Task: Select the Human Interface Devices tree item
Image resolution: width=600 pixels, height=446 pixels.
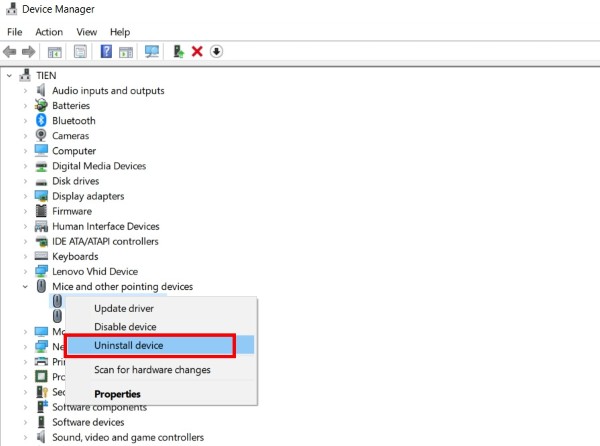Action: 105,226
